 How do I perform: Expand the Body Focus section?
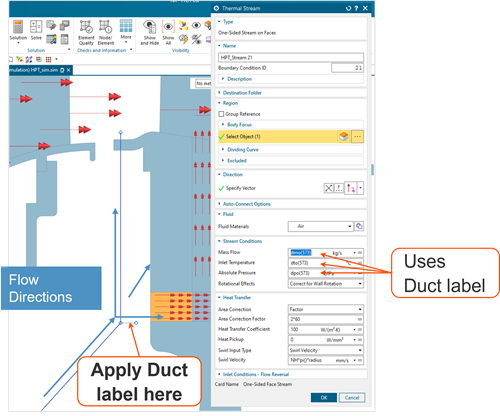(x=223, y=125)
